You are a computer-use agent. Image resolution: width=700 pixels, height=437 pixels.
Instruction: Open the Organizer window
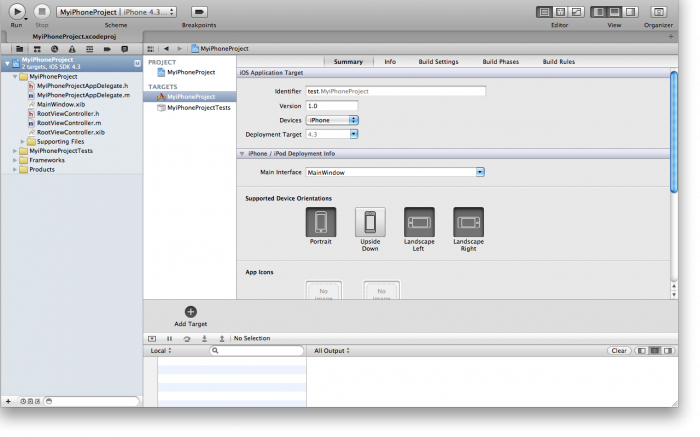click(658, 11)
